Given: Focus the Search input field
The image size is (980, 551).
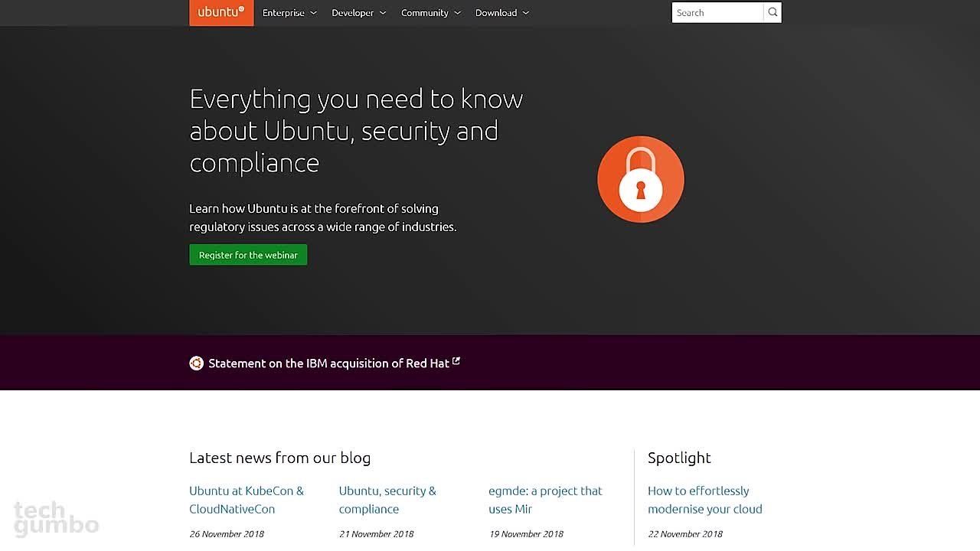Looking at the screenshot, I should [717, 13].
